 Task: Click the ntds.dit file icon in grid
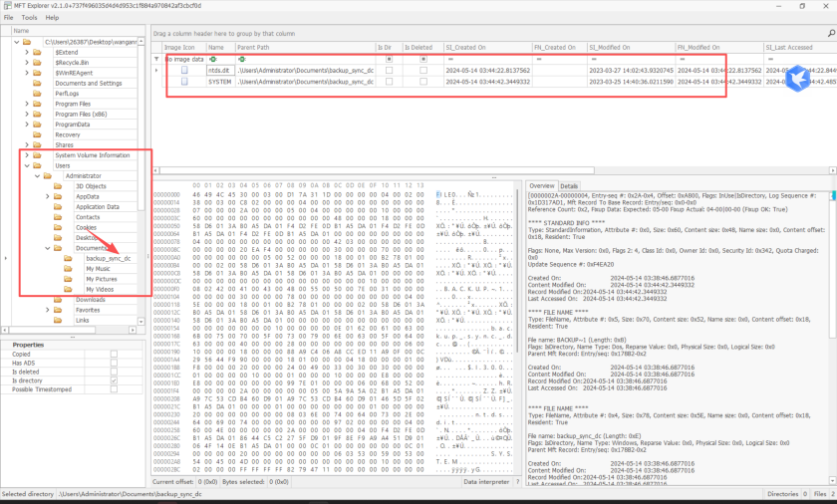pyautogui.click(x=184, y=71)
